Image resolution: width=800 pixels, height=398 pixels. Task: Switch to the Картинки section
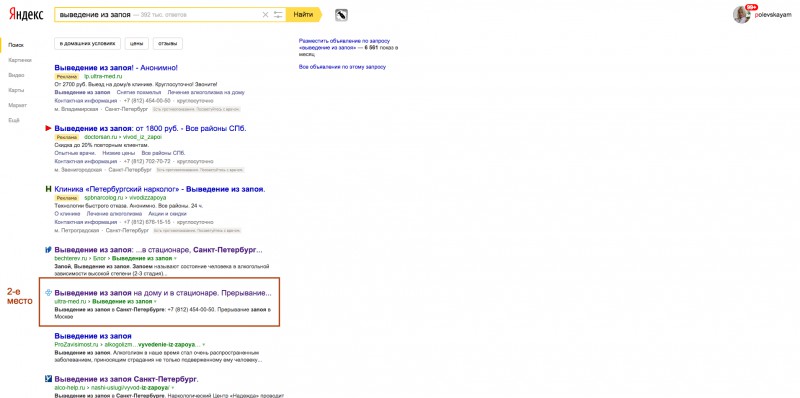click(x=20, y=60)
